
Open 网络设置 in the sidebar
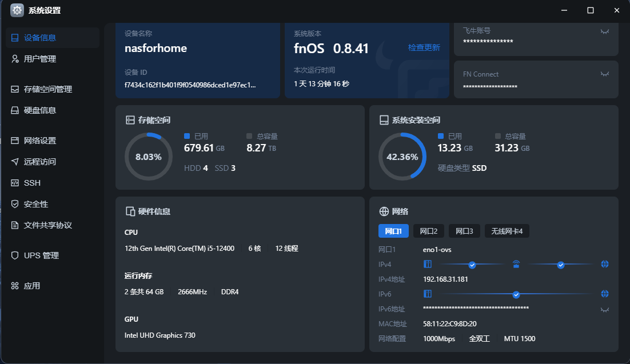pyautogui.click(x=39, y=141)
